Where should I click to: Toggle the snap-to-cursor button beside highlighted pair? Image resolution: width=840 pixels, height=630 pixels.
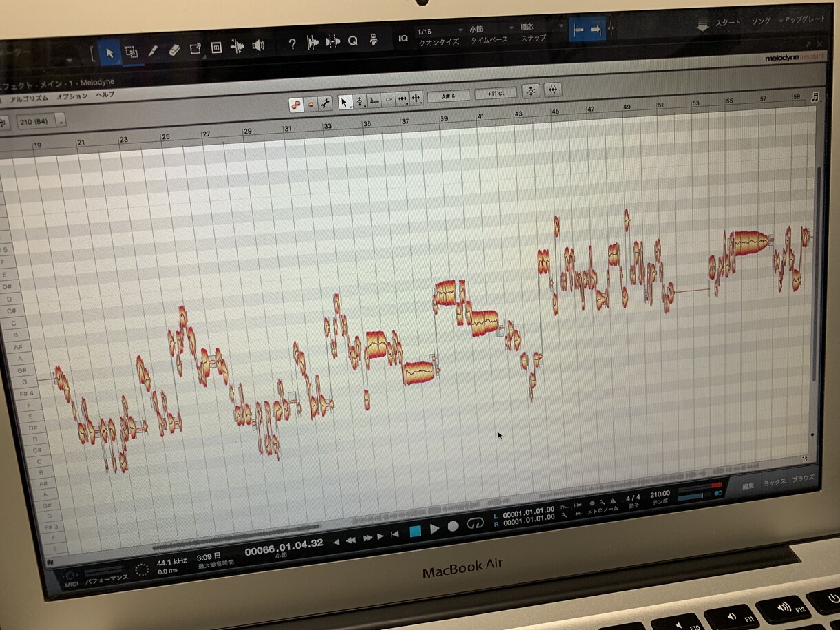click(x=612, y=29)
